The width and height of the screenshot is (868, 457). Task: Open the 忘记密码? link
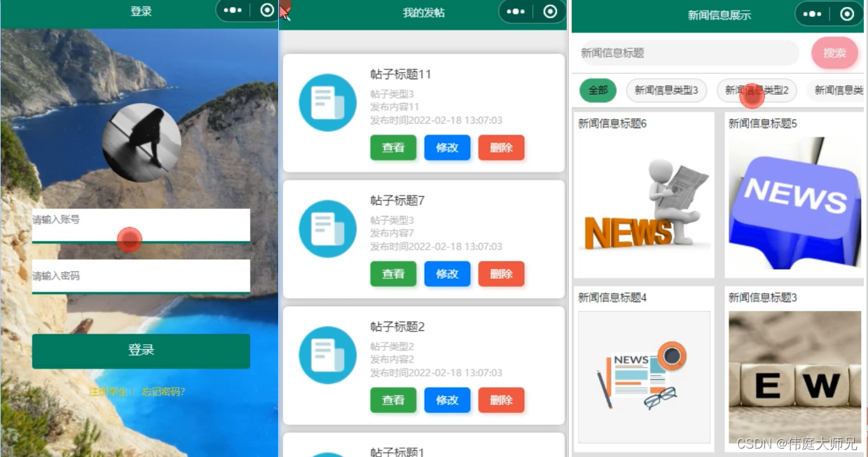163,391
